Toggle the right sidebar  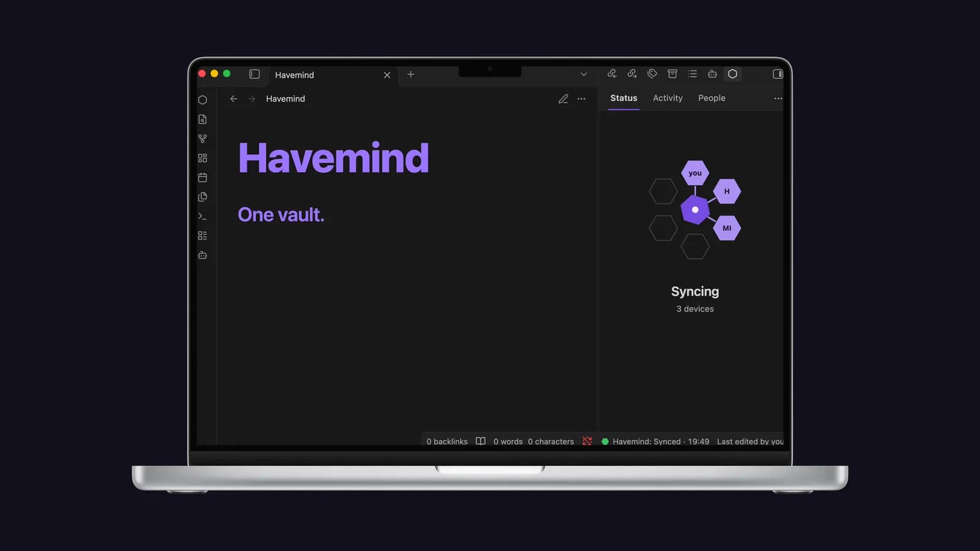click(x=778, y=74)
